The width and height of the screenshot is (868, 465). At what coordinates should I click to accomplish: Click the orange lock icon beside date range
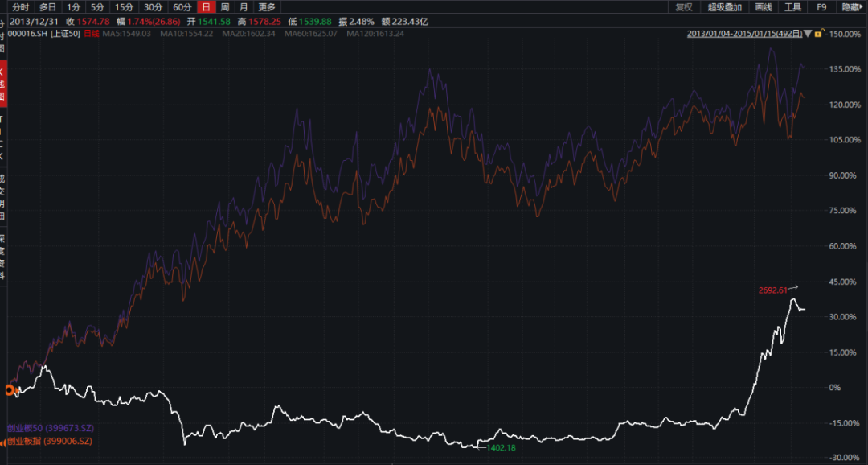[x=818, y=34]
